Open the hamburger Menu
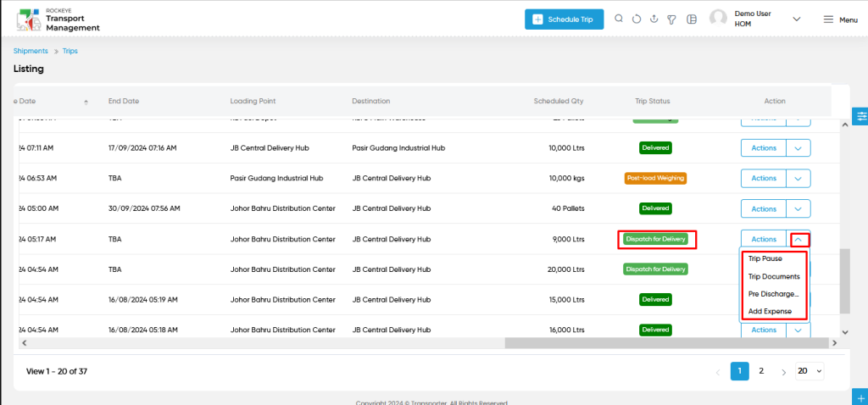Image resolution: width=868 pixels, height=405 pixels. [x=840, y=19]
